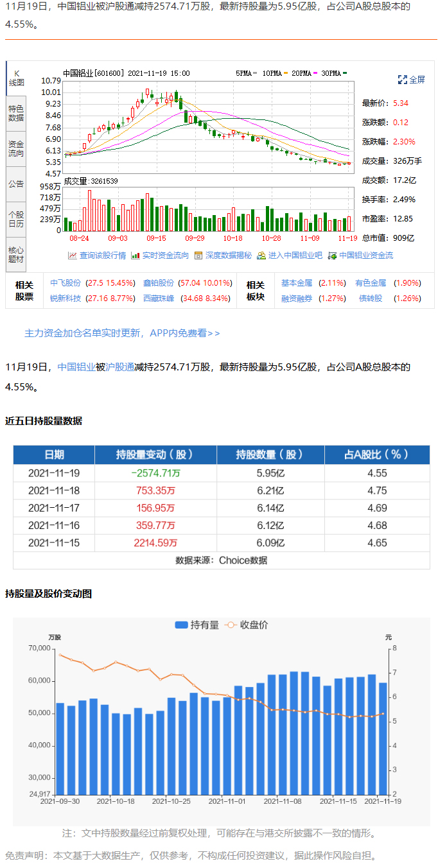The width and height of the screenshot is (438, 868).
Task: Open fullscreen chart via 全屏 icon
Action: point(411,80)
